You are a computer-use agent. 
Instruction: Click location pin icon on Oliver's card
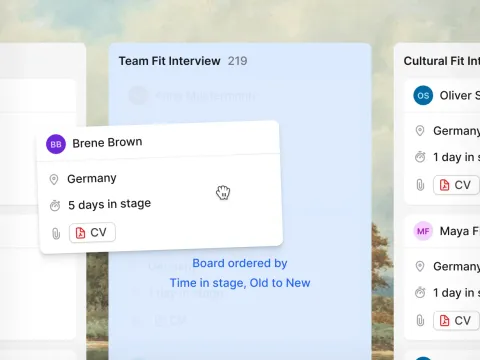420,131
